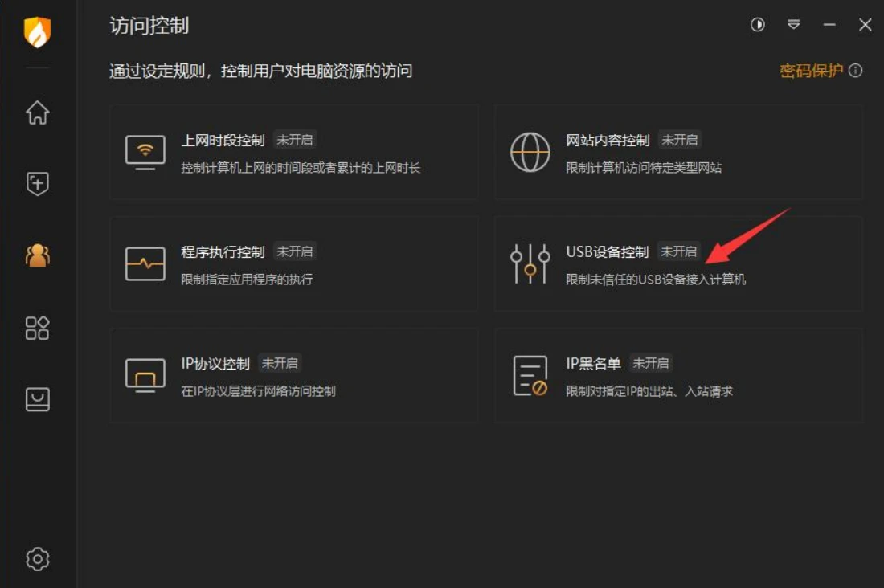Screen dimensions: 884x588
Task: Open the shield-plus protection center sidebar icon
Action: tap(37, 184)
